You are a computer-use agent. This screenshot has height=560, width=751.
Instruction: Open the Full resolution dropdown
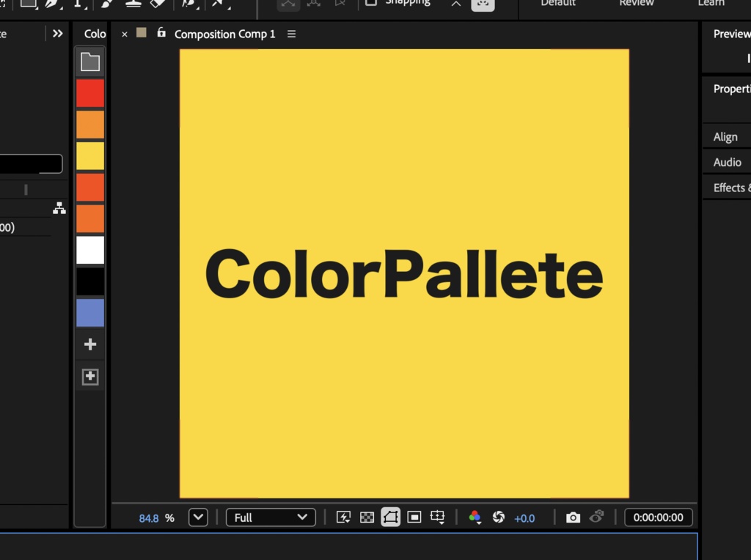(271, 517)
